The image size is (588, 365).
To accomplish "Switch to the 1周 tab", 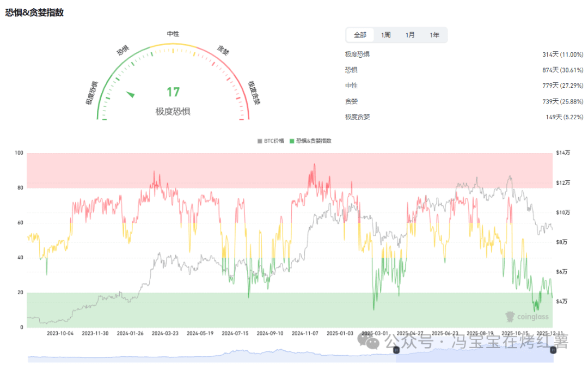I will click(385, 34).
